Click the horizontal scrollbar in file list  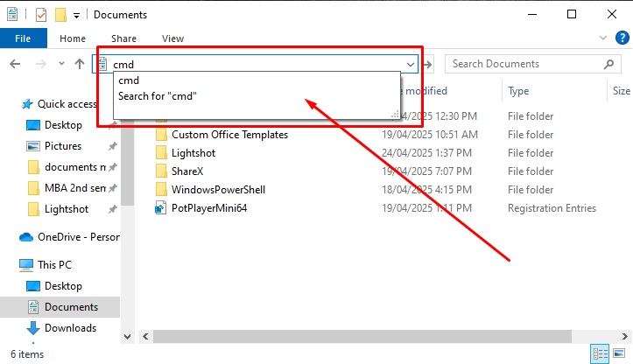click(350, 336)
